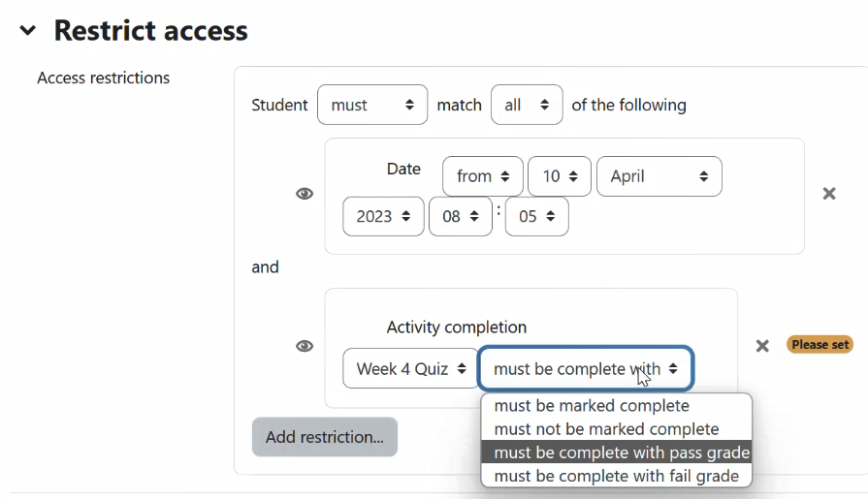Viewport: 868px width, 499px height.
Task: Open the April month dropdown
Action: (x=659, y=176)
